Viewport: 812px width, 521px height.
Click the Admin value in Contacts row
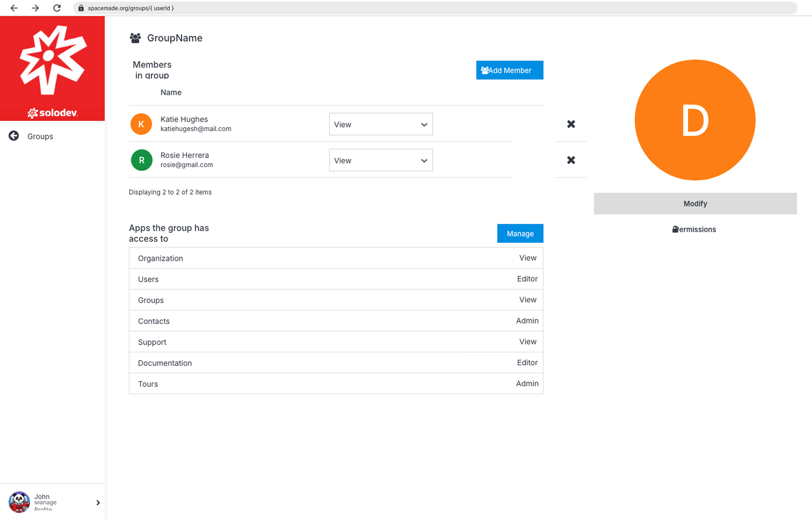tap(527, 321)
